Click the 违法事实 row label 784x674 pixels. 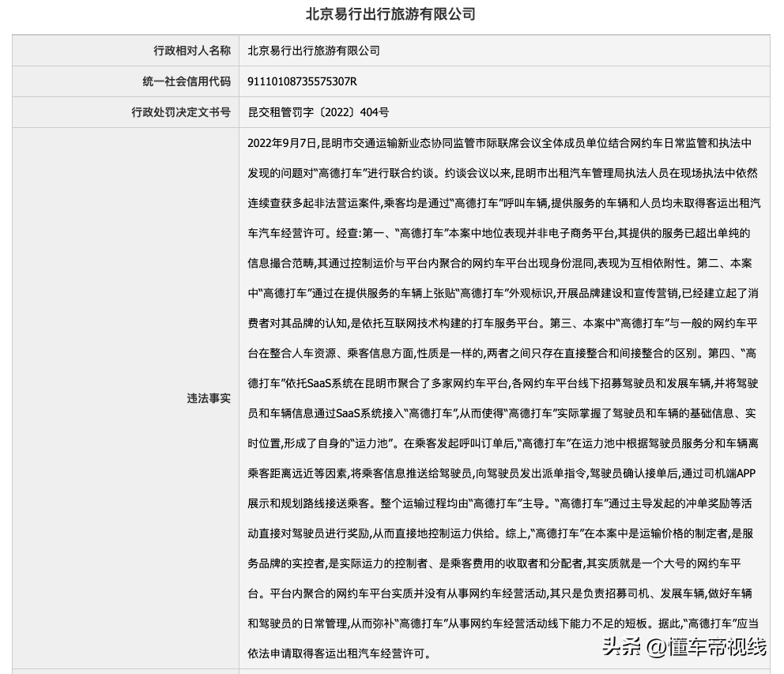[209, 398]
